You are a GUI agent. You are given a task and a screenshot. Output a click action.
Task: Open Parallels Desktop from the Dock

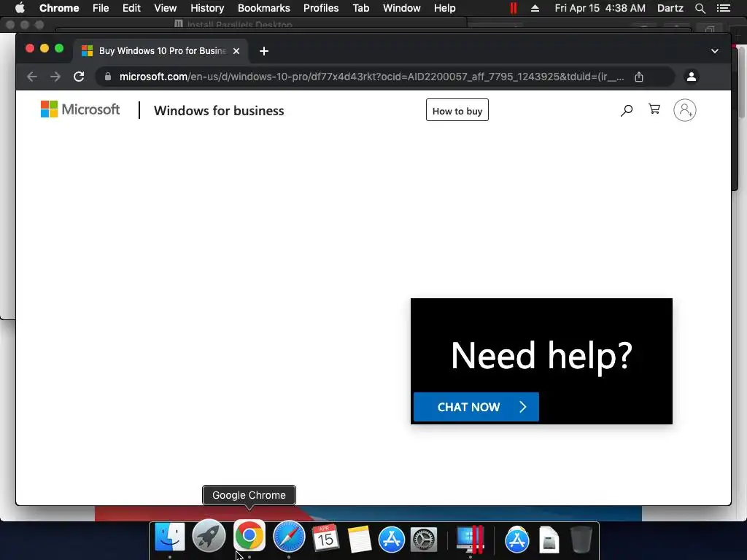(471, 539)
